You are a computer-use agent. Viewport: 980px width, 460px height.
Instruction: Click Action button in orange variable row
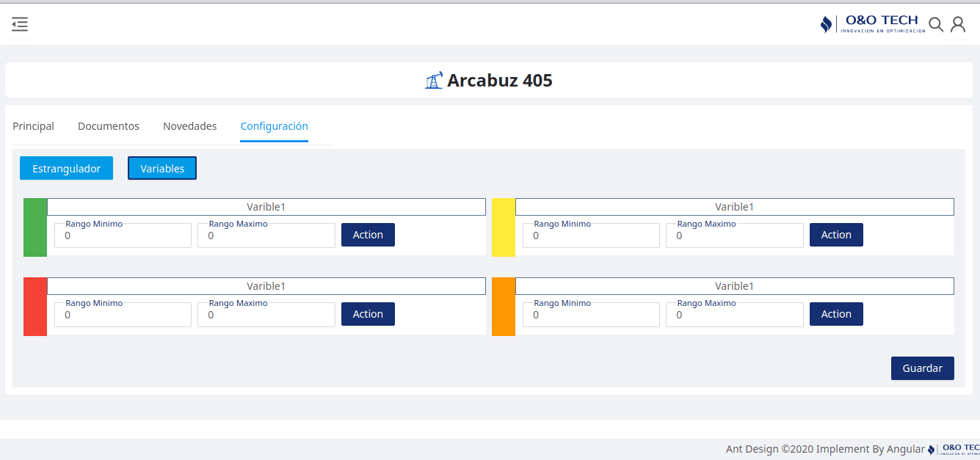click(x=836, y=314)
